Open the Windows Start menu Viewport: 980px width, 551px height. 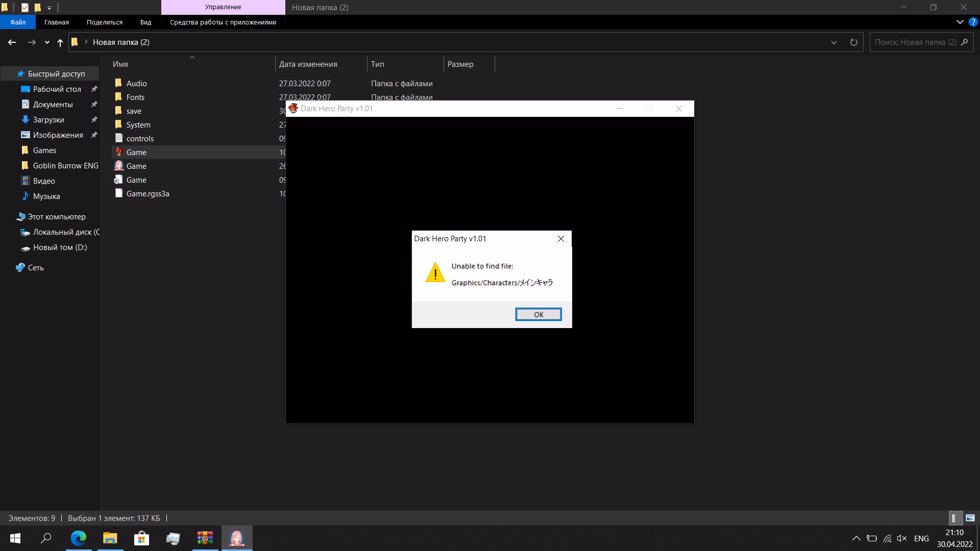pyautogui.click(x=15, y=538)
